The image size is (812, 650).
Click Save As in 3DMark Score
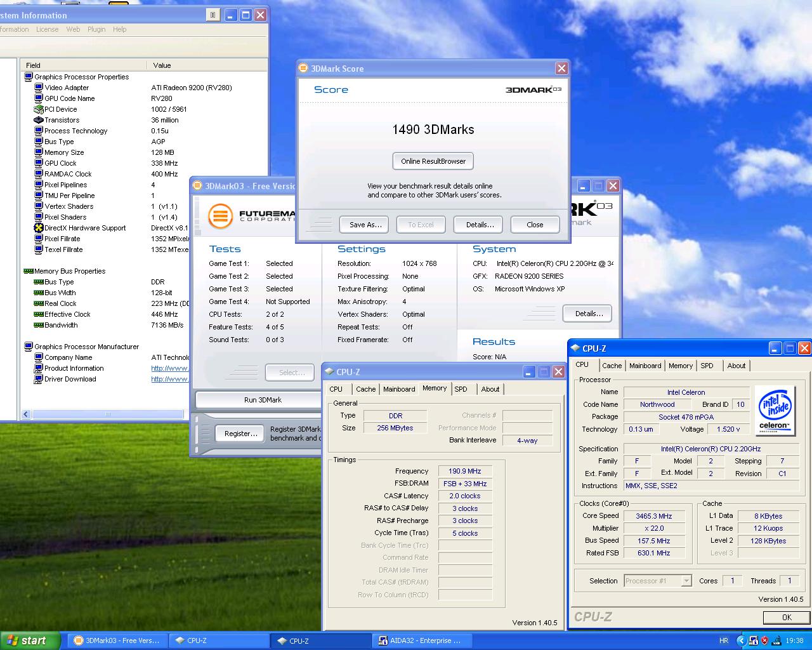point(365,225)
